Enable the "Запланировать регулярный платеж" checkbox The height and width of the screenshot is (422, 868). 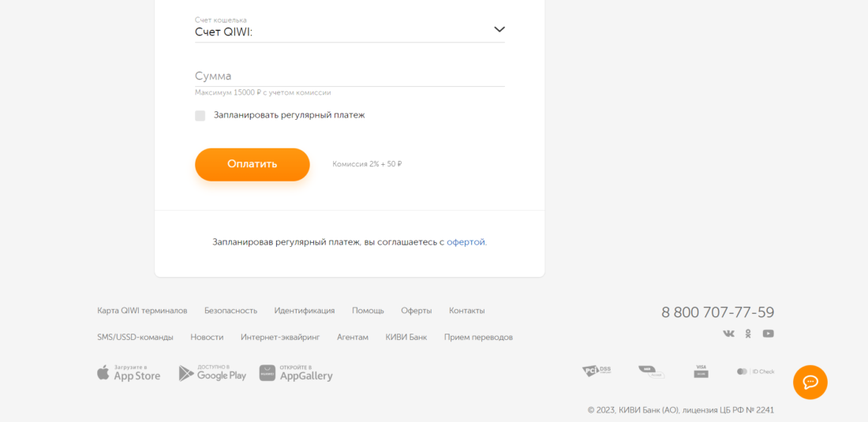(x=200, y=115)
